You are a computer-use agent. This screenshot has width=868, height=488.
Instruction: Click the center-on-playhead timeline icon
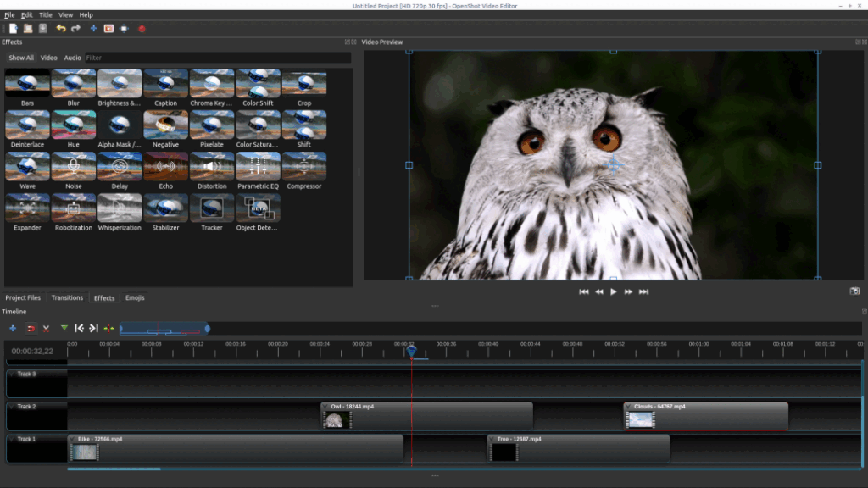click(x=108, y=328)
